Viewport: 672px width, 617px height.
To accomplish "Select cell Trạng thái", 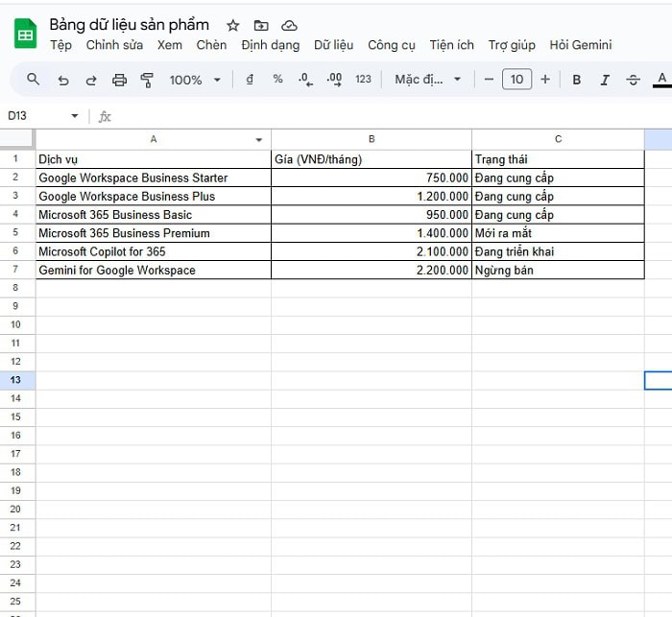I will (558, 159).
